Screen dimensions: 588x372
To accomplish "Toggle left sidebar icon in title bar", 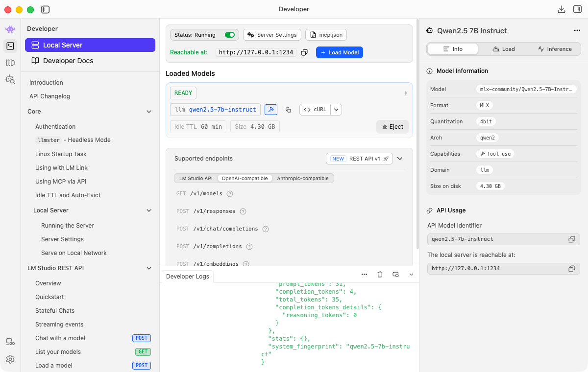I will [x=45, y=9].
